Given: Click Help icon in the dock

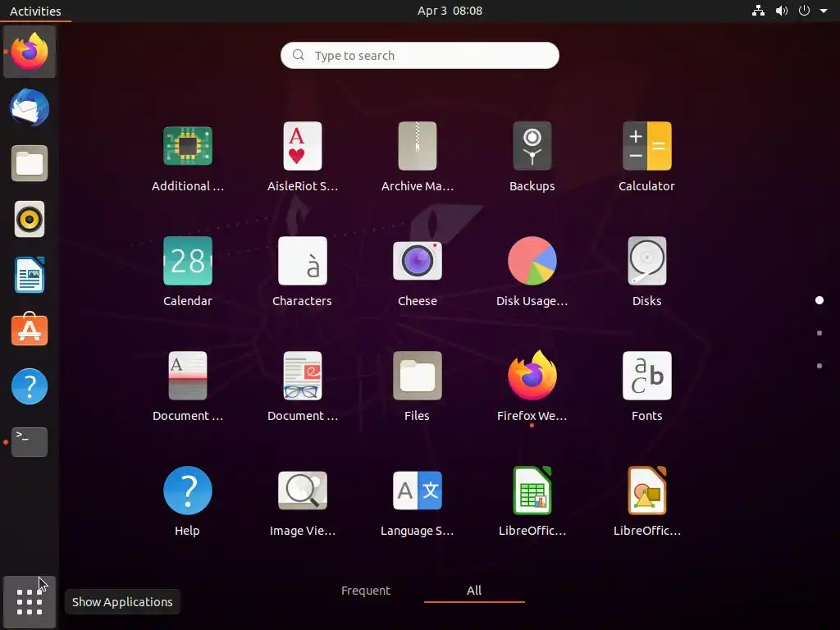Looking at the screenshot, I should (30, 386).
